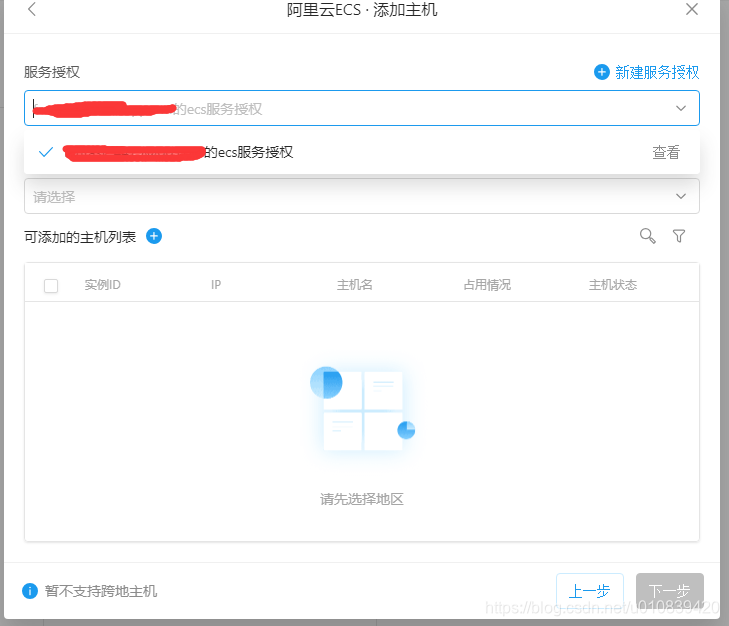This screenshot has width=729, height=626.
Task: Open the host list filter funnel
Action: tap(679, 236)
